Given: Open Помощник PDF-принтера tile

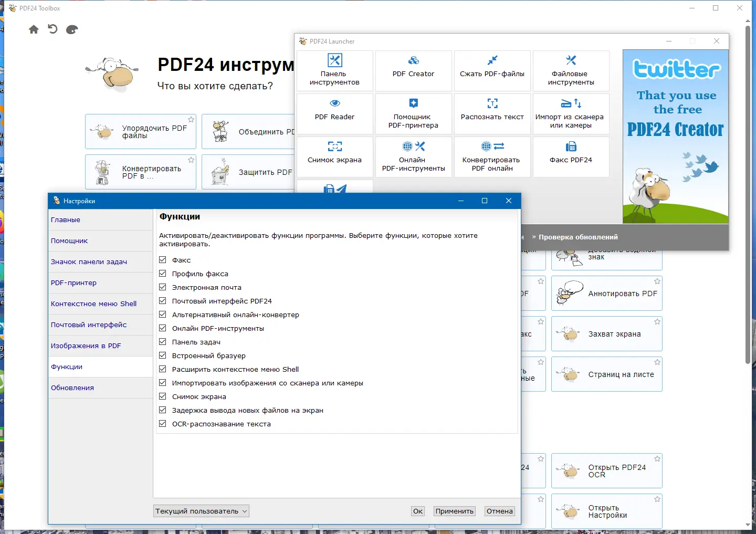Looking at the screenshot, I should 414,114.
